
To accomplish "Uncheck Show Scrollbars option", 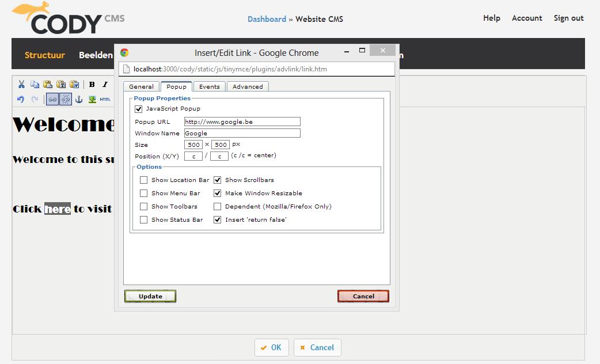I will 217,180.
